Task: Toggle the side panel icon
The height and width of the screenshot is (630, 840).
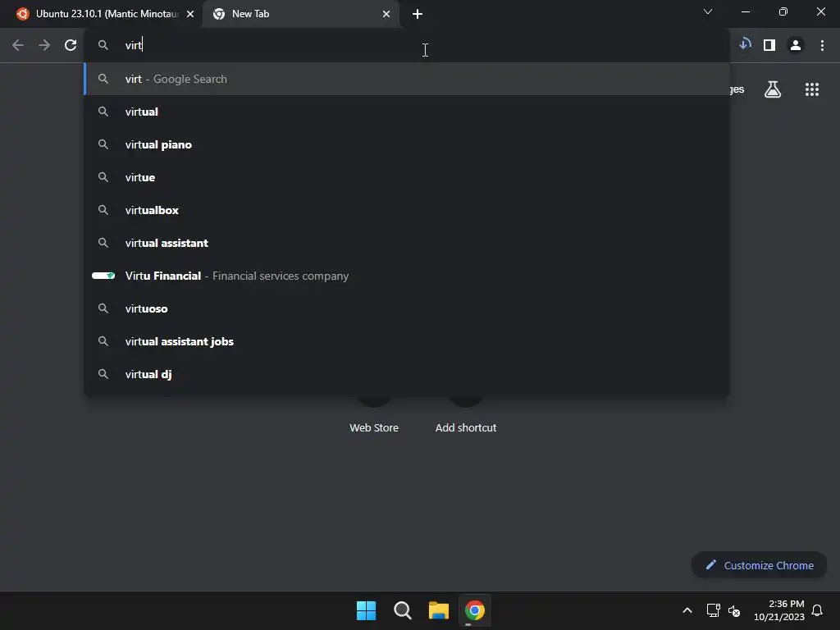Action: pos(769,45)
